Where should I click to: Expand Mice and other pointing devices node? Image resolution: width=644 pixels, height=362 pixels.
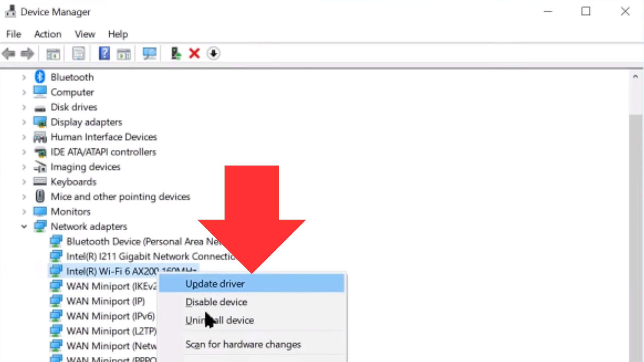pyautogui.click(x=24, y=197)
